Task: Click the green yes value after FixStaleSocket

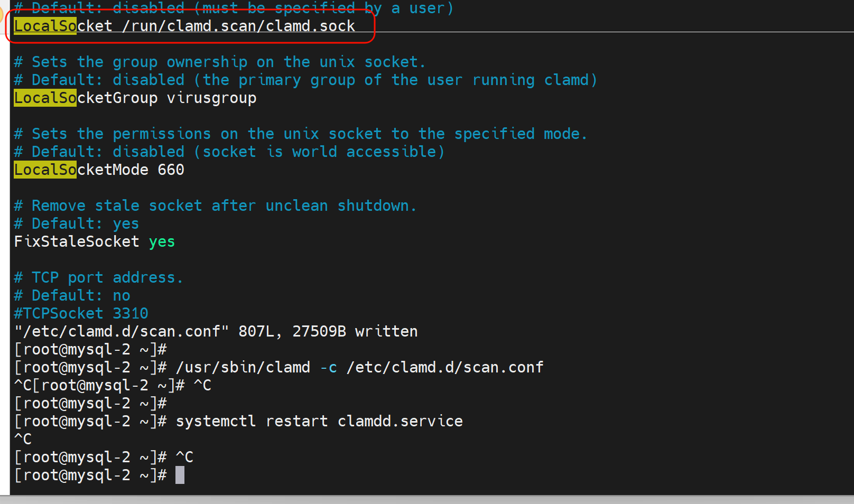Action: (162, 241)
